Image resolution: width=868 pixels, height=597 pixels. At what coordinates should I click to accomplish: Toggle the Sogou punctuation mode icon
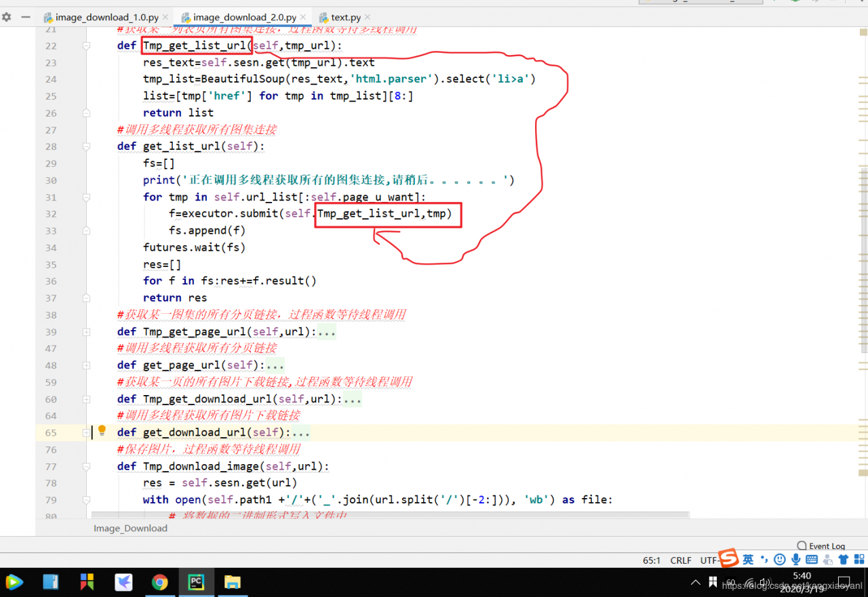tap(764, 560)
